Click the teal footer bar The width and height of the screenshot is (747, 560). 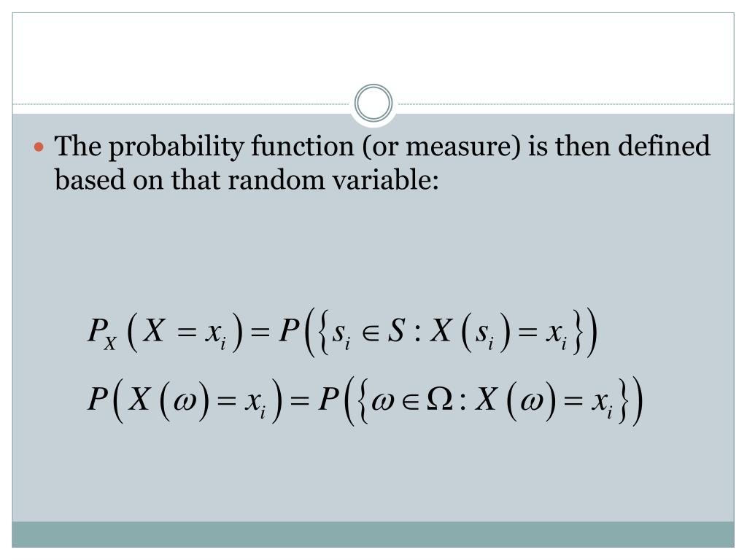(373, 534)
